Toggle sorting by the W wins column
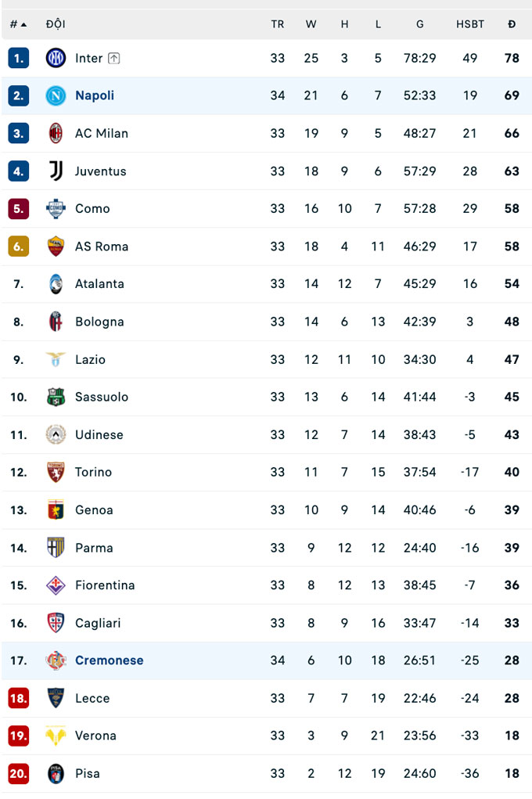This screenshot has height=799, width=532. pyautogui.click(x=311, y=24)
